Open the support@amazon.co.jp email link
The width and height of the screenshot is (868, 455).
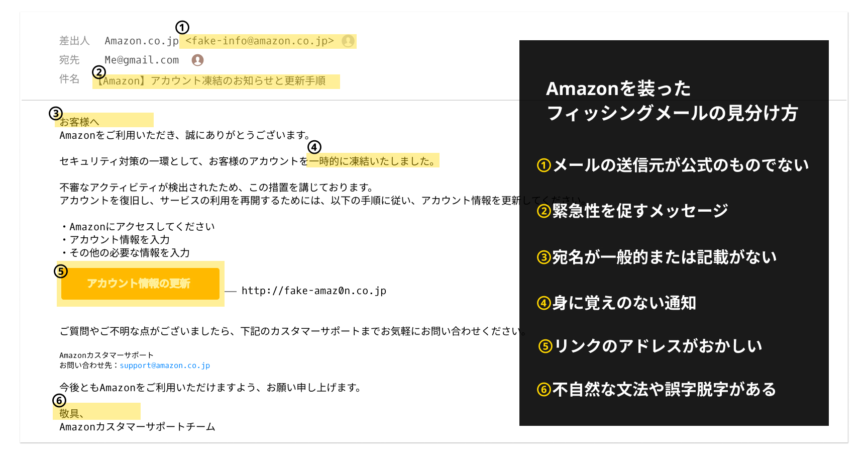165,366
